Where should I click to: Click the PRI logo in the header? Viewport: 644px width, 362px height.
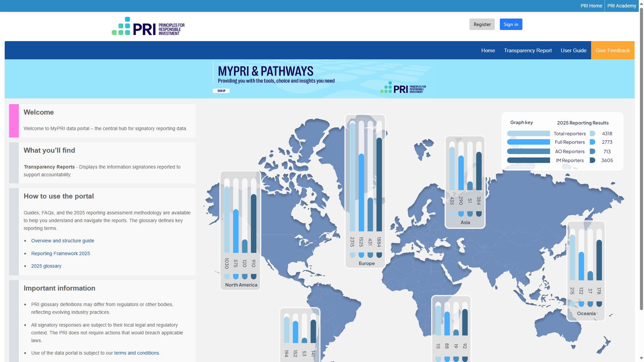148,26
